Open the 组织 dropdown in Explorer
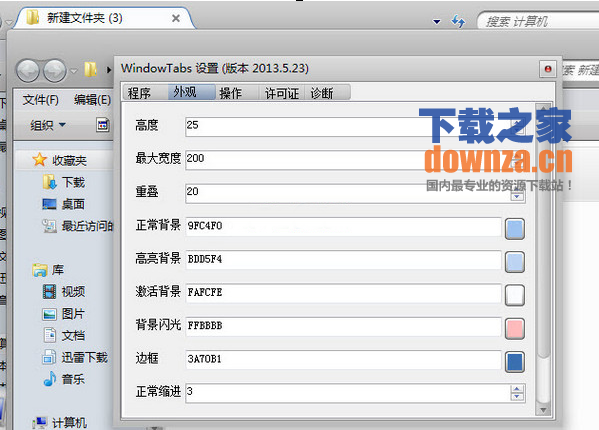The height and width of the screenshot is (430, 599). point(48,125)
